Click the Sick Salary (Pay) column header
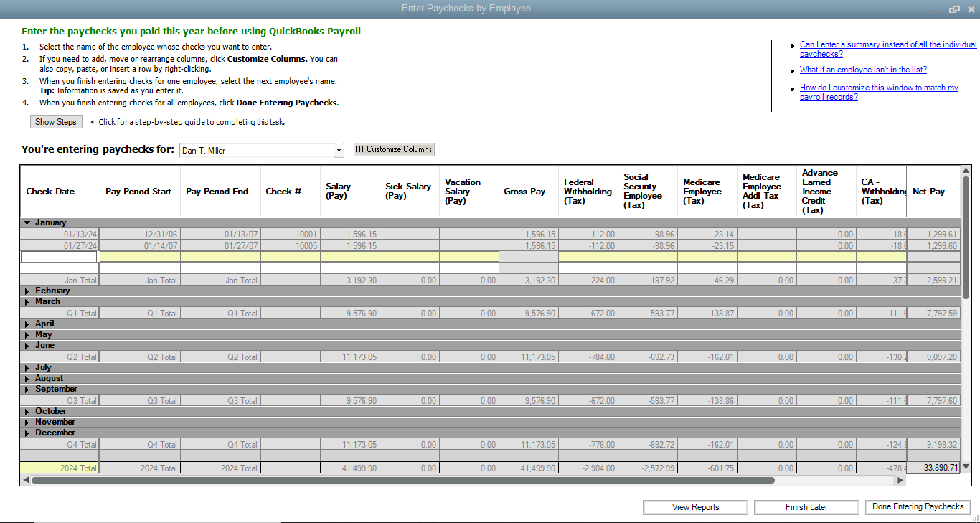 [408, 191]
